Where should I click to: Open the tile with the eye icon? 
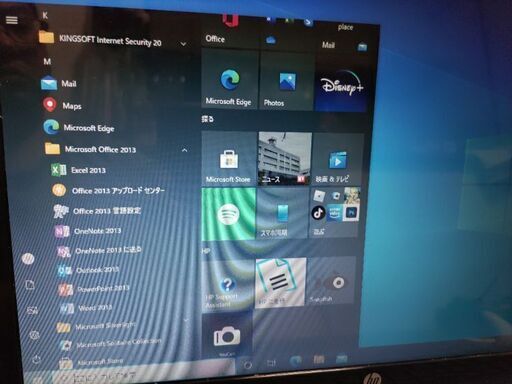[x=332, y=281]
